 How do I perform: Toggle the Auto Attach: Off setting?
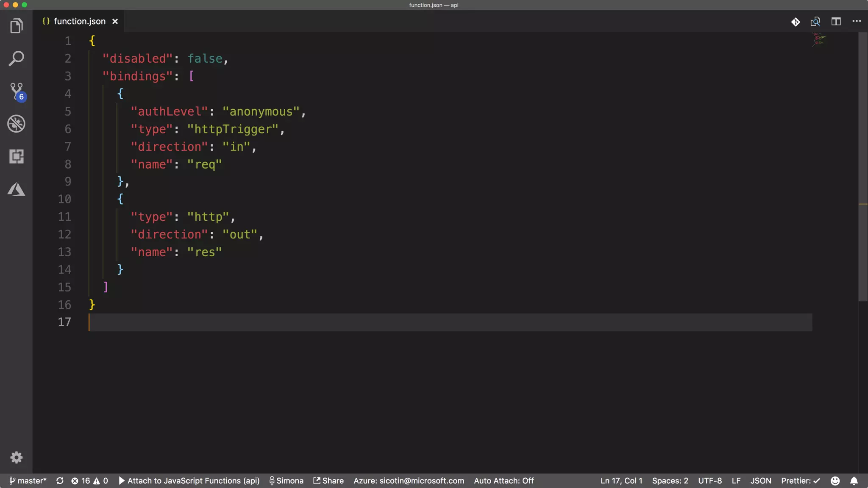(x=504, y=480)
